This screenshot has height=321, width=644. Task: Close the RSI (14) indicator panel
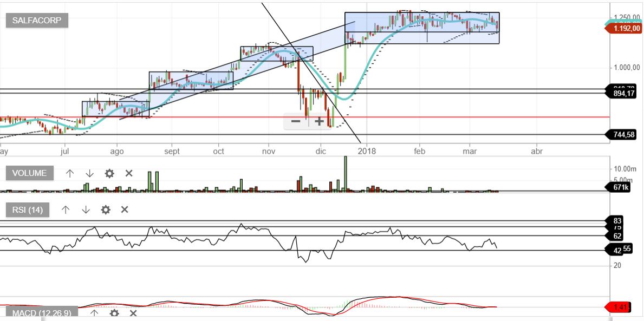125,209
